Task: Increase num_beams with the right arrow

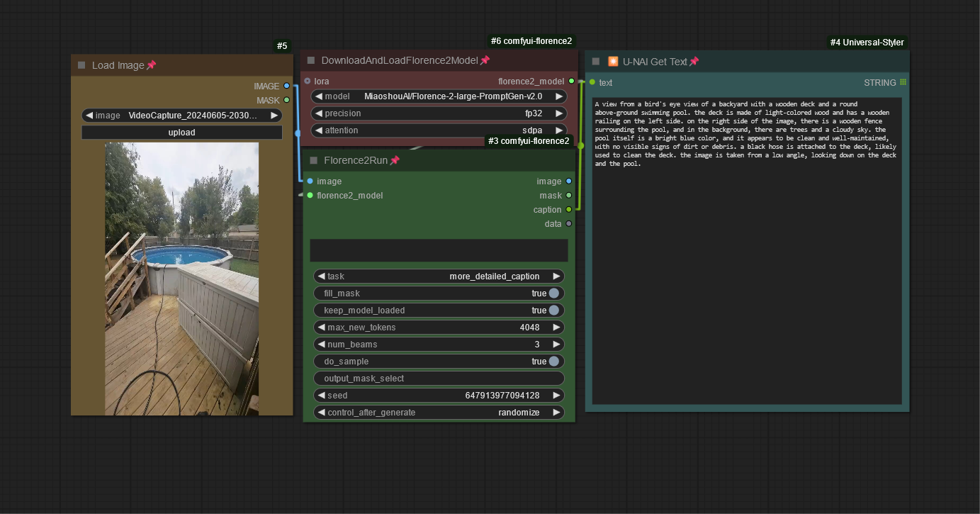Action: pyautogui.click(x=557, y=345)
